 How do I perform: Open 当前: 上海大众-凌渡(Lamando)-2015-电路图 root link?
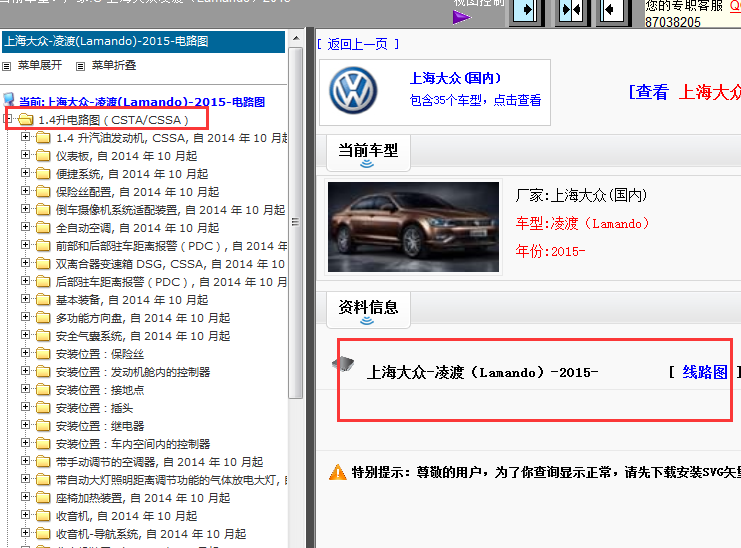[x=142, y=102]
